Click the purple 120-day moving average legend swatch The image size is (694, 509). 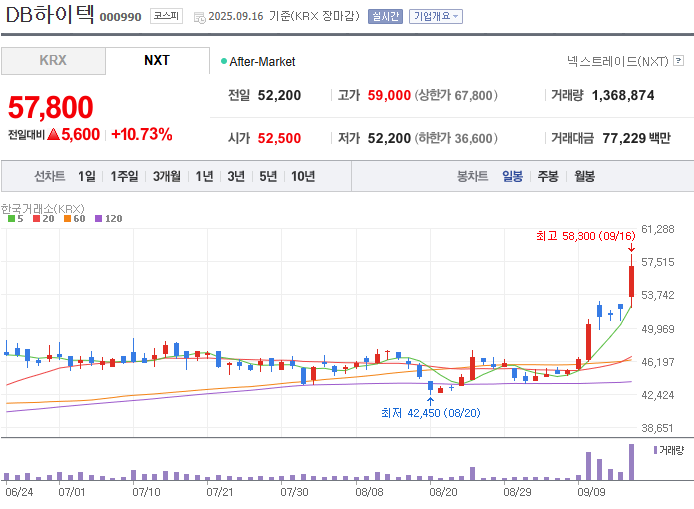[x=98, y=219]
